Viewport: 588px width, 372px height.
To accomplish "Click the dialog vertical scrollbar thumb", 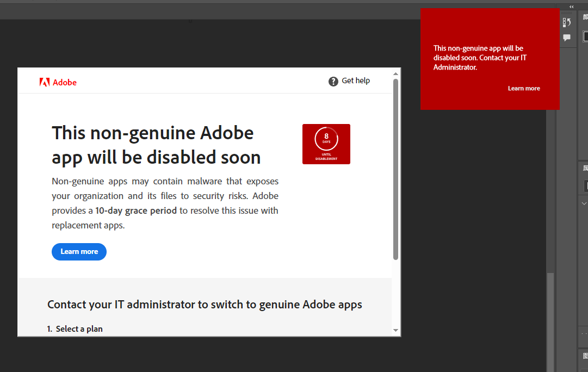I will pos(395,169).
